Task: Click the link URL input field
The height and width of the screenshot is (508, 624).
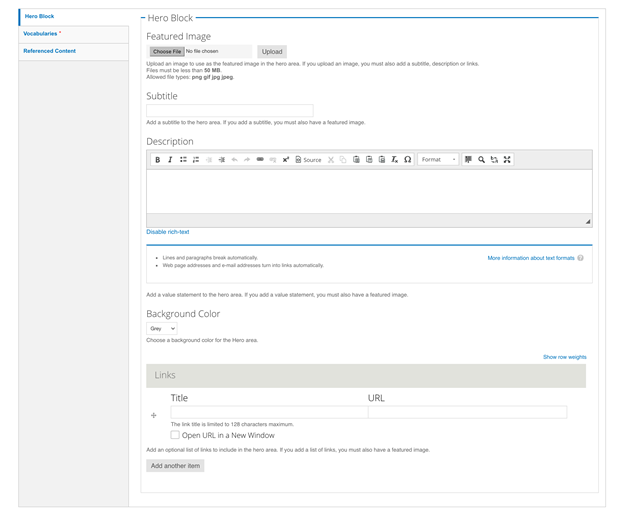Action: [x=467, y=412]
